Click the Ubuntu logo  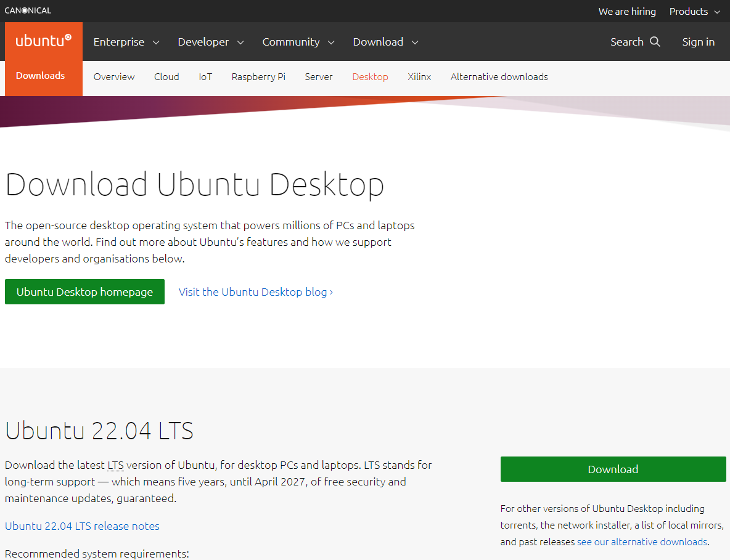(x=44, y=41)
